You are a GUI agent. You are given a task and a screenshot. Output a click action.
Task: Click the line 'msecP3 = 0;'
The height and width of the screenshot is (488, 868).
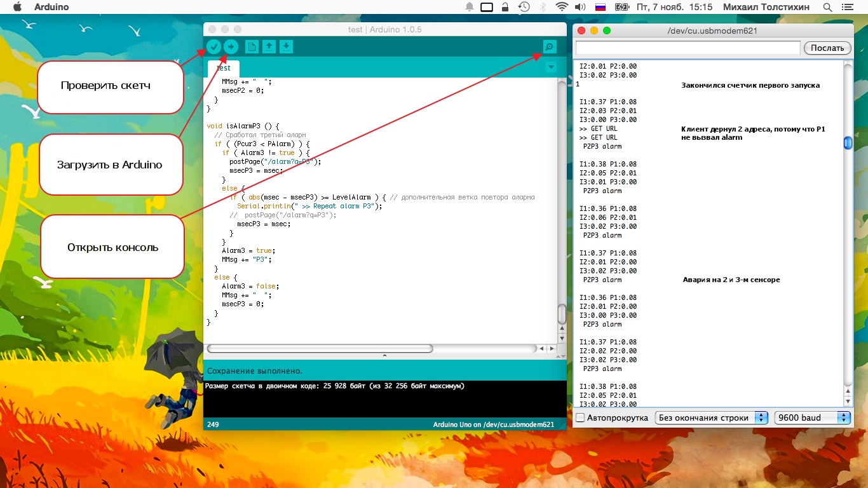pyautogui.click(x=242, y=304)
